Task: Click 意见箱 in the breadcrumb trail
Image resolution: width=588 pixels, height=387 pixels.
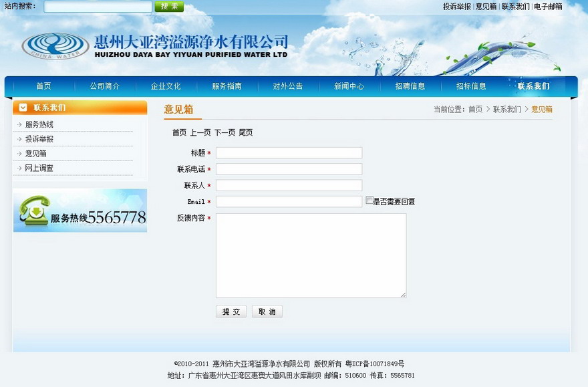Action: coord(542,109)
